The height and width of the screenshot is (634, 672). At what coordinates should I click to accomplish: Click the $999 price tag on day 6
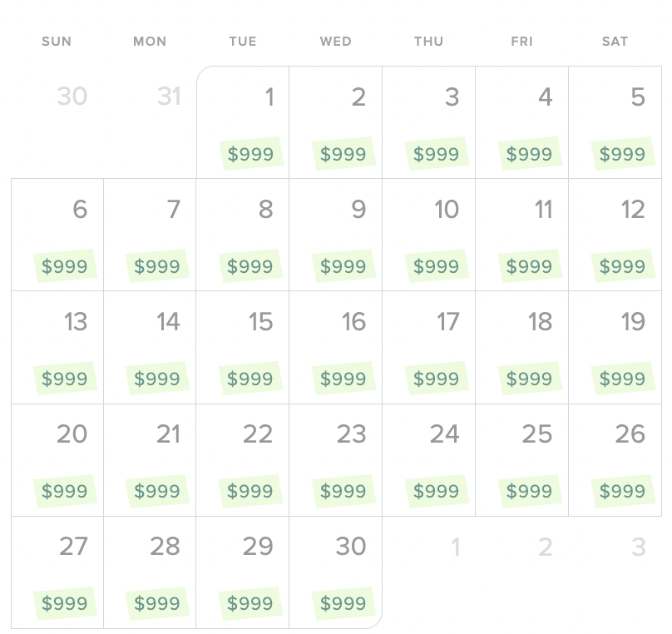65,265
